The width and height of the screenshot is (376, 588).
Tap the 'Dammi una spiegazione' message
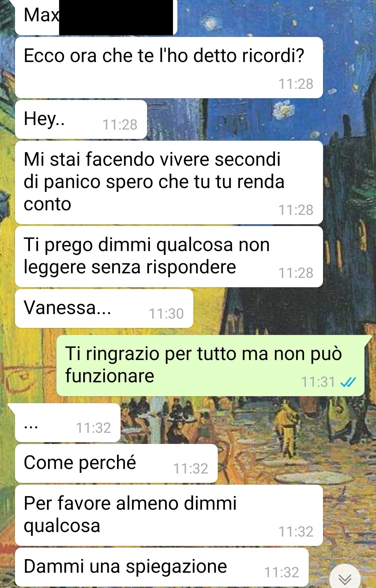(x=162, y=567)
